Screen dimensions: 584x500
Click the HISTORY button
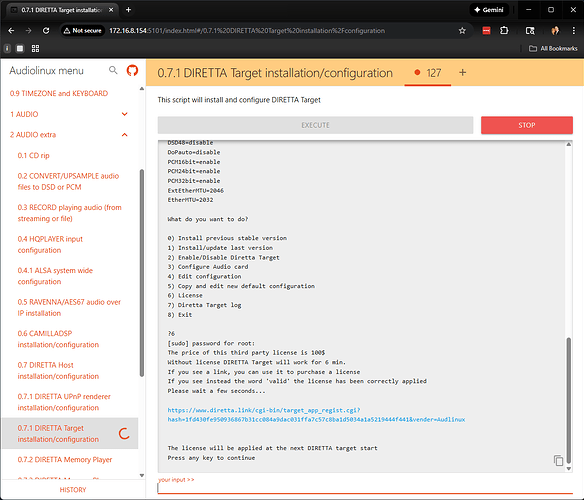[73, 490]
